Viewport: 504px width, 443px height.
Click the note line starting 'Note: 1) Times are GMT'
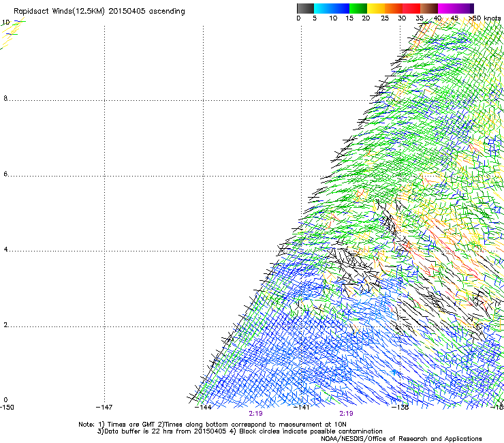[x=212, y=425]
